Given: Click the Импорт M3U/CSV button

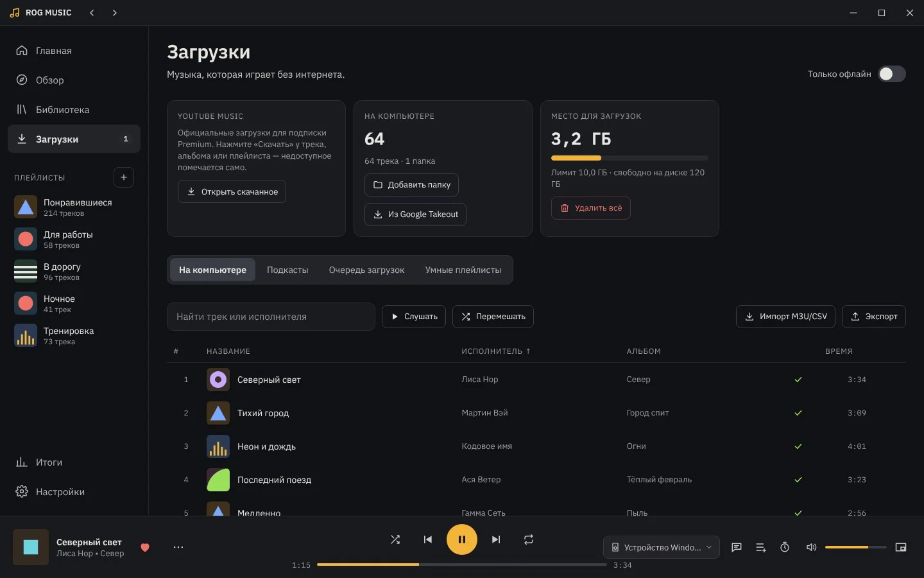Looking at the screenshot, I should point(786,317).
